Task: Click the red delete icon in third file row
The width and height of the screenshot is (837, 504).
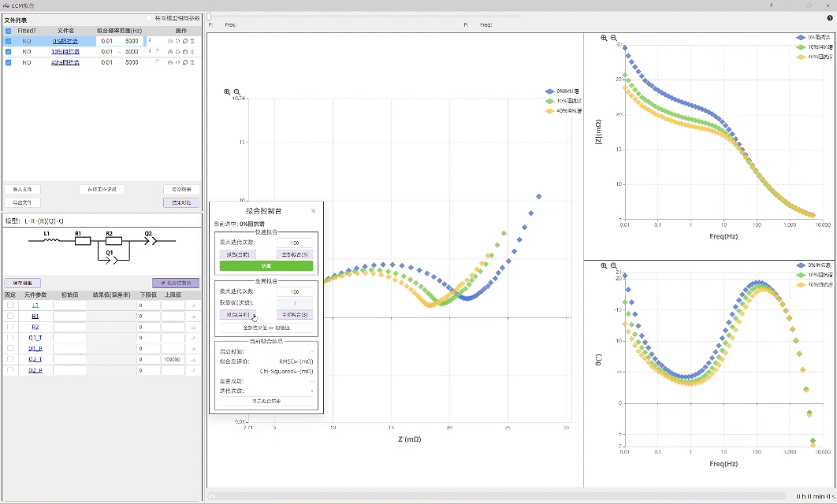Action: click(192, 62)
